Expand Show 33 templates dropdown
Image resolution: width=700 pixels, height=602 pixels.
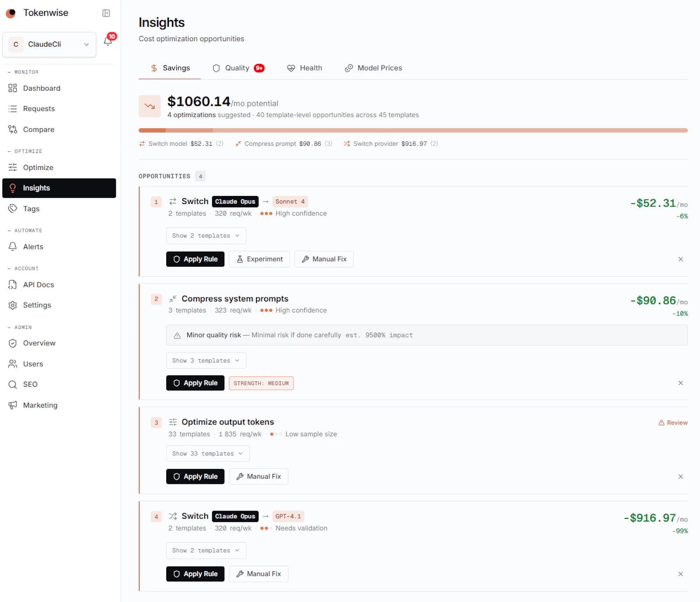208,454
